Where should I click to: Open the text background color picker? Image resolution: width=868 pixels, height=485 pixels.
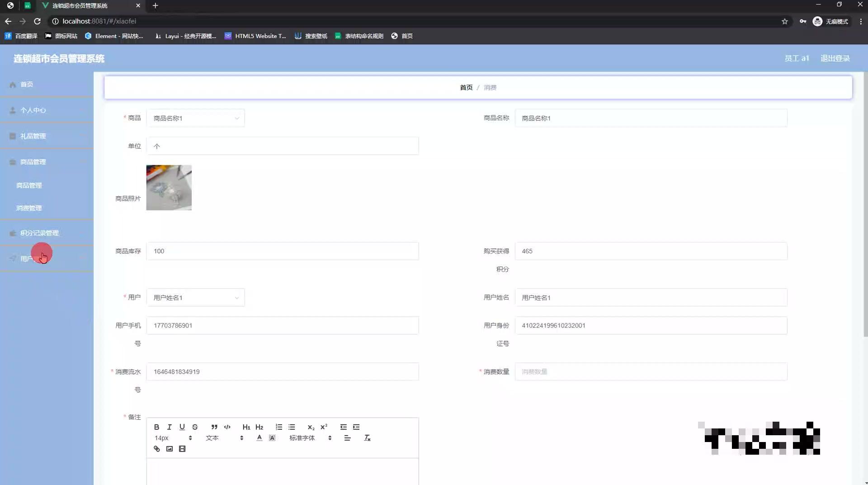tap(272, 438)
